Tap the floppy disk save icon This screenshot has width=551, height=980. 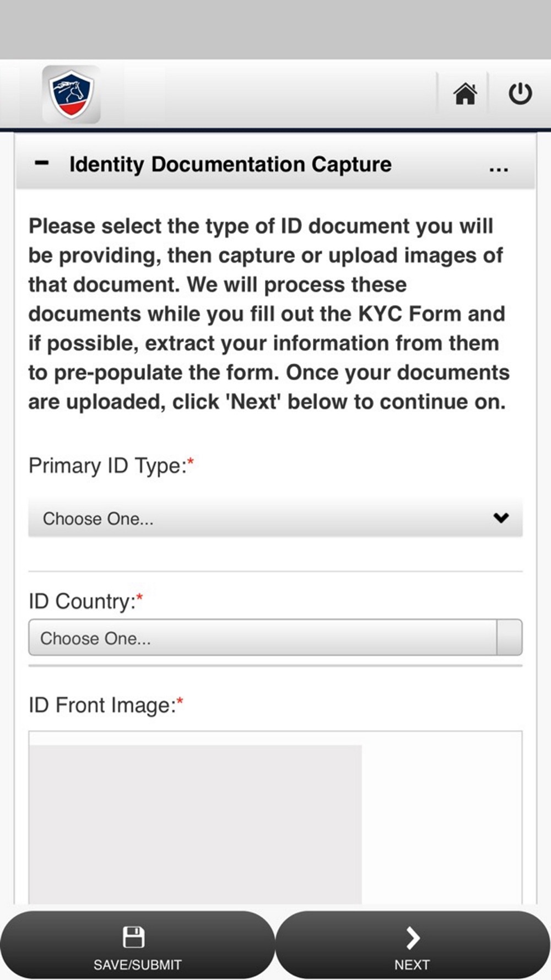click(x=133, y=937)
